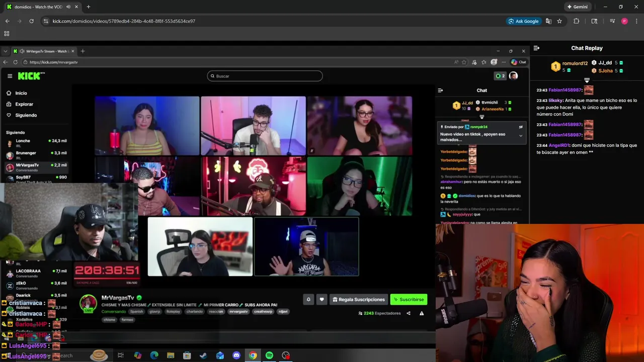Open Spotify from the taskbar
This screenshot has width=644, height=362.
click(x=269, y=355)
